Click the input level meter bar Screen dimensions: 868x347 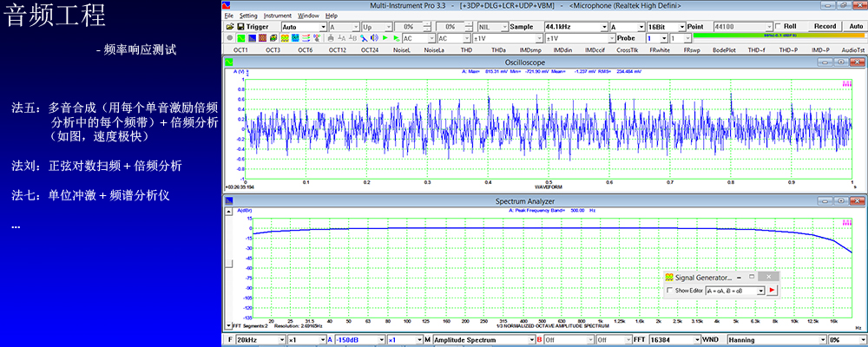point(779,36)
